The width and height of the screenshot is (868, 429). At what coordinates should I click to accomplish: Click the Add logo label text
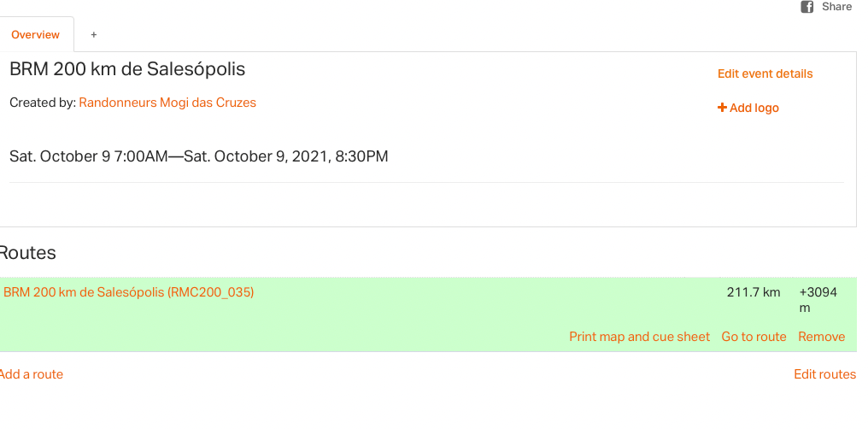click(754, 109)
